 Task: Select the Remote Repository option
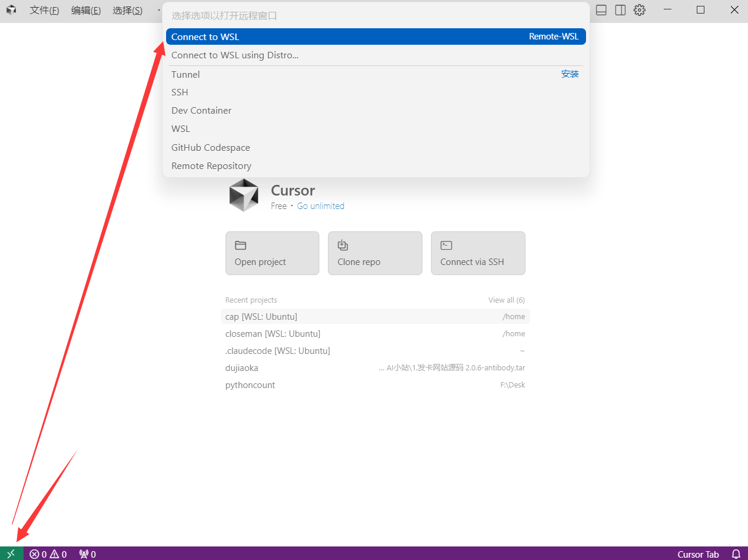[376, 166]
